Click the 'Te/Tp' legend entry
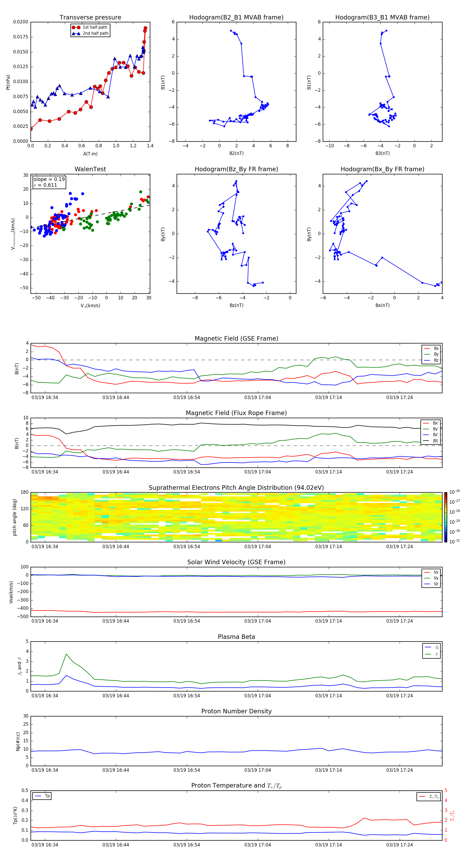Viewport: 473px width, 868px height. [429, 796]
